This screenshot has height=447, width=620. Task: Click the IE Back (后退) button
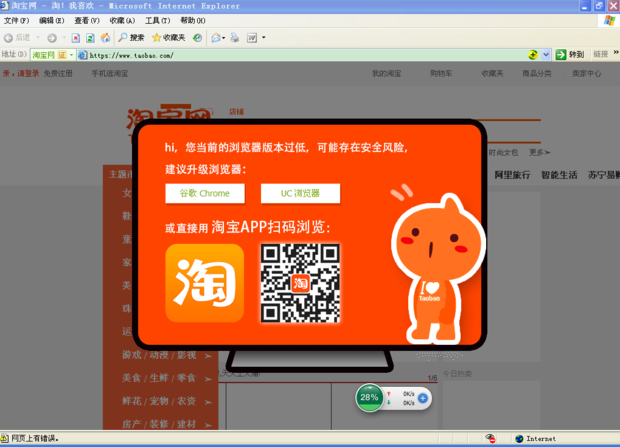pyautogui.click(x=17, y=38)
